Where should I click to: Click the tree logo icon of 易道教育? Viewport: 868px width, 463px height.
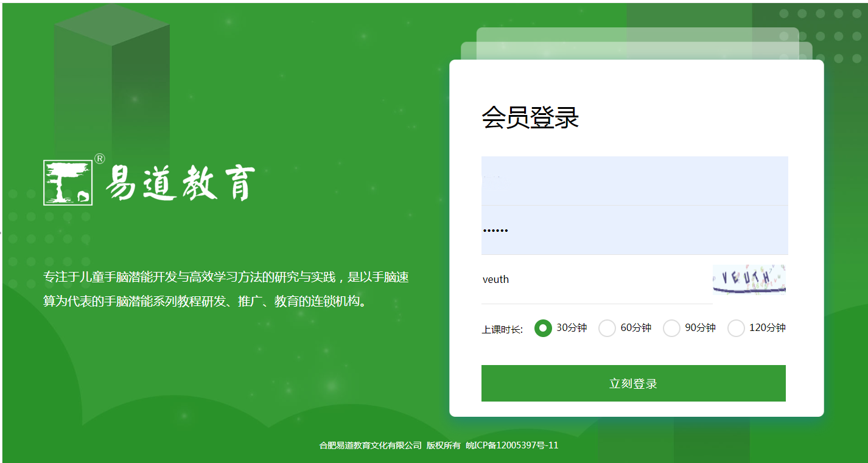click(x=68, y=183)
